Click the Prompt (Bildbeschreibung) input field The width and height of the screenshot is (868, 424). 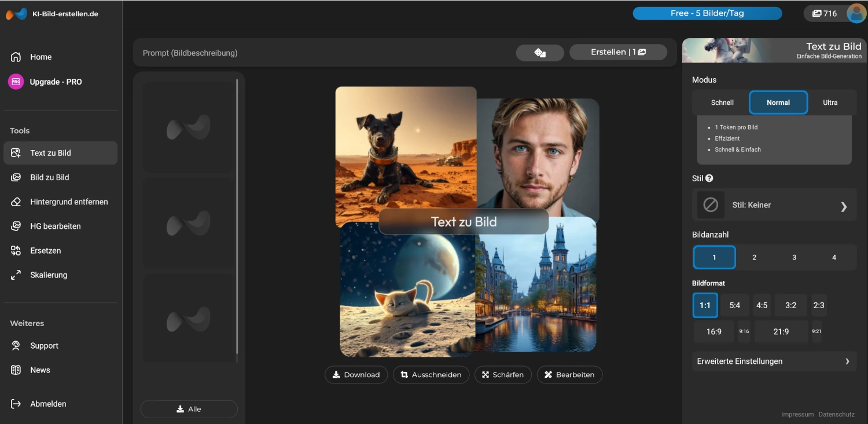[x=324, y=53]
